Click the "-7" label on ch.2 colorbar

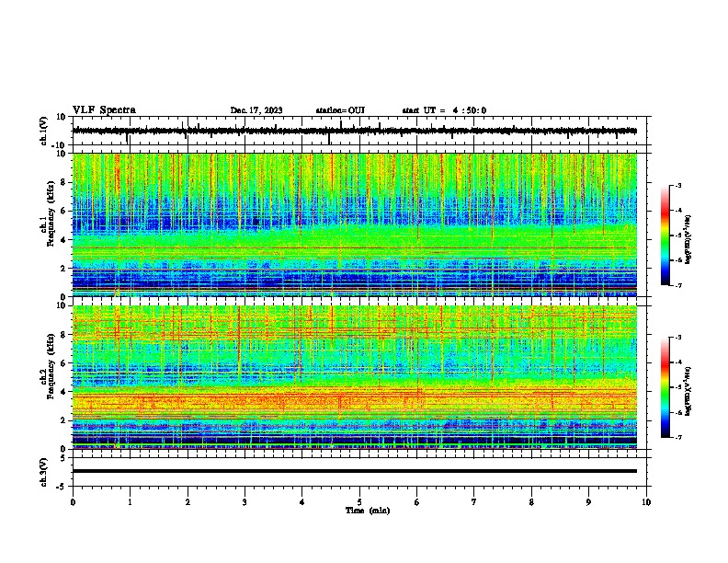pos(677,438)
